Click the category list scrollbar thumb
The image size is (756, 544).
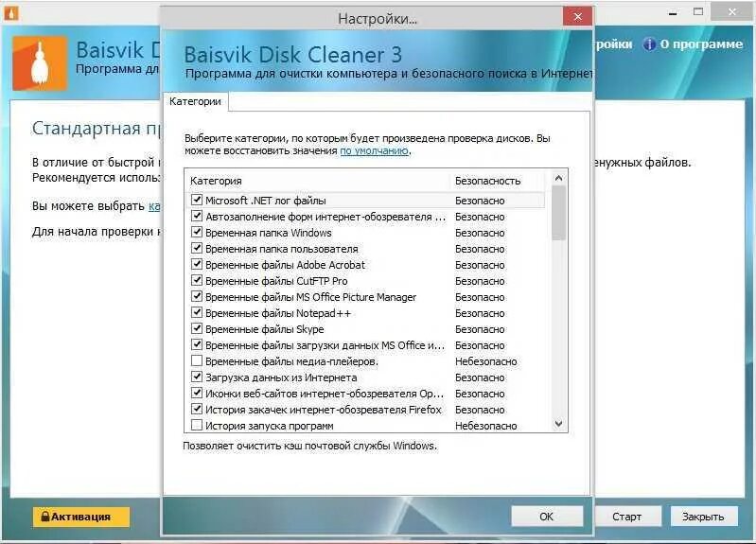tap(559, 213)
